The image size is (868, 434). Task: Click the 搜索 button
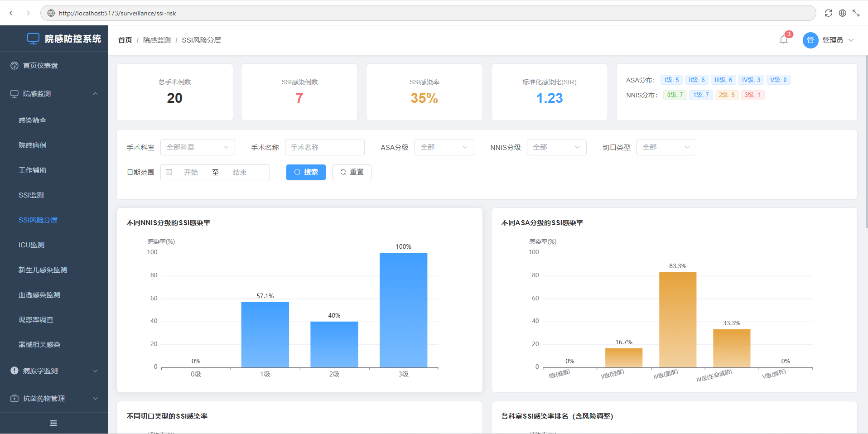tap(306, 172)
